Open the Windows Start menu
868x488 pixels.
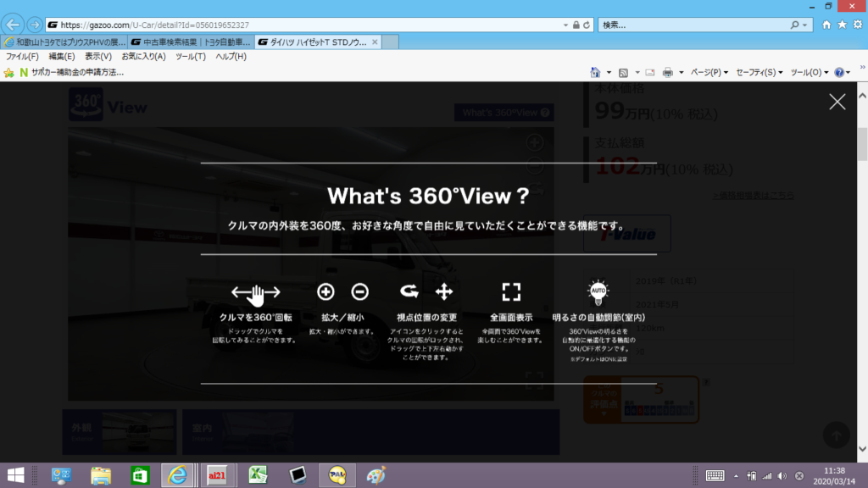(15, 475)
